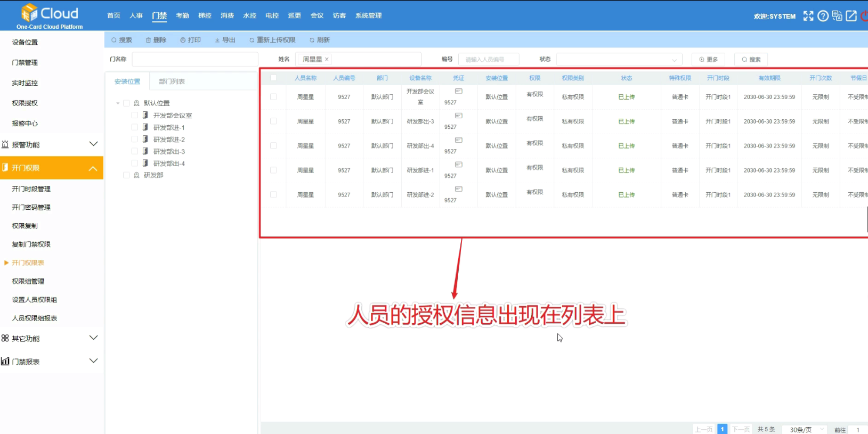Click the edit/external link icon in header
The width and height of the screenshot is (868, 434).
point(851,16)
